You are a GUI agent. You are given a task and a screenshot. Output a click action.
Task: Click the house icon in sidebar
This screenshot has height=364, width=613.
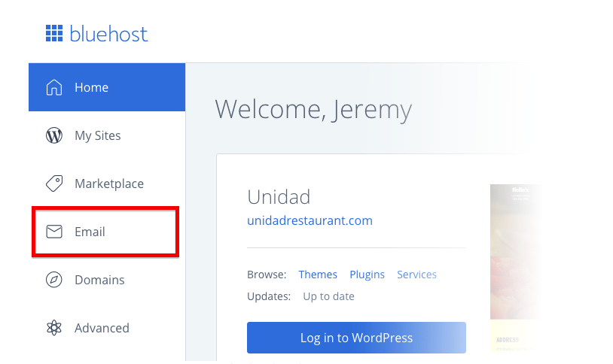tap(53, 87)
